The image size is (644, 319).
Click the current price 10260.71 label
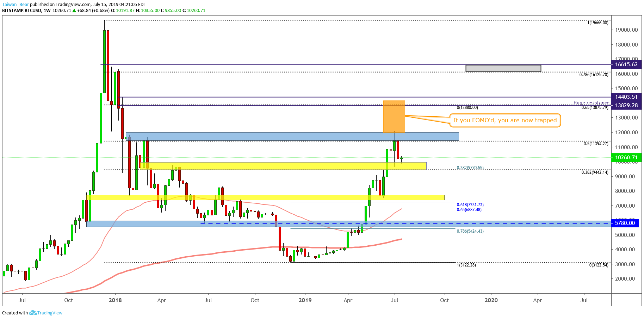point(626,158)
